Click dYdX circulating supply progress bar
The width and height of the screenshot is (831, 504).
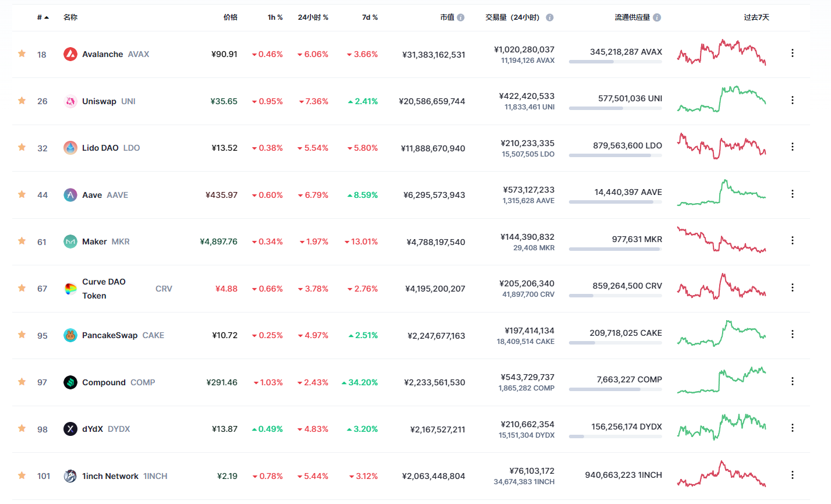tap(616, 436)
